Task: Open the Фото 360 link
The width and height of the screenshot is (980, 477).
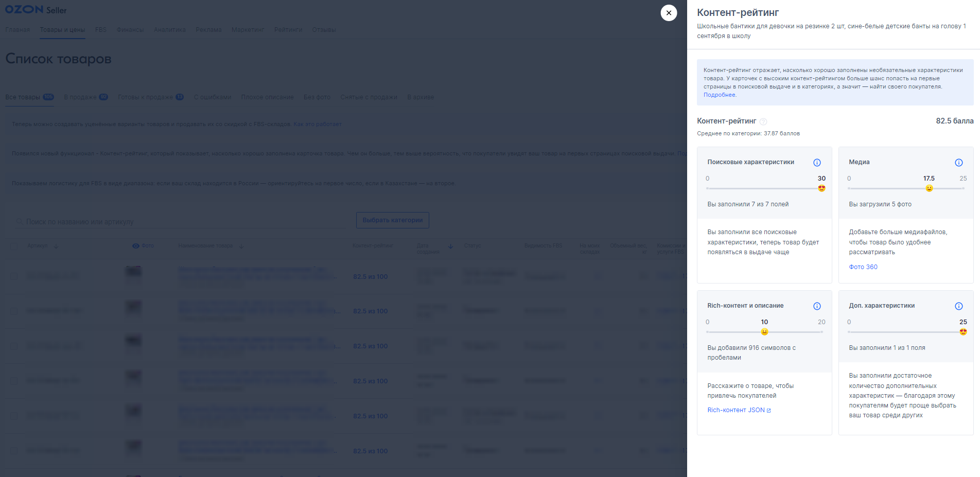Action: 863,267
